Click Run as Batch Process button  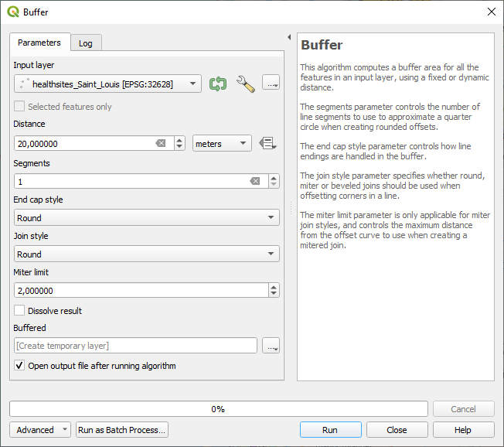click(x=122, y=430)
